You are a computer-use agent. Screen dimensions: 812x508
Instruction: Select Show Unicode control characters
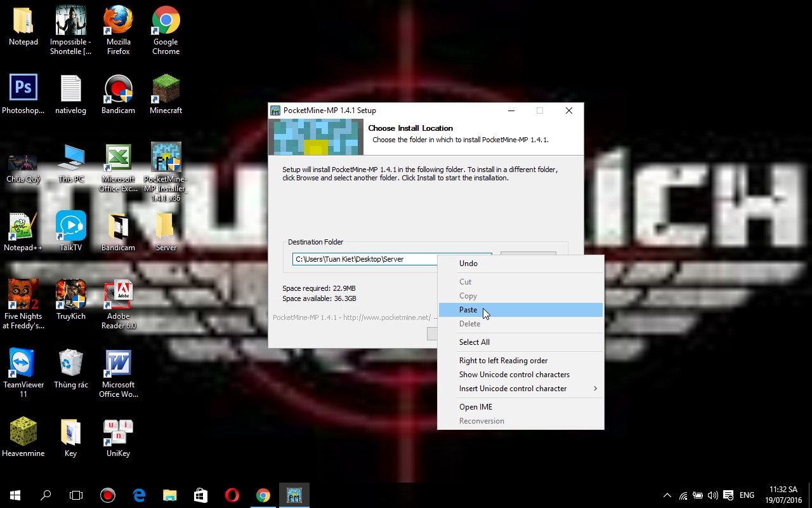tap(521, 375)
